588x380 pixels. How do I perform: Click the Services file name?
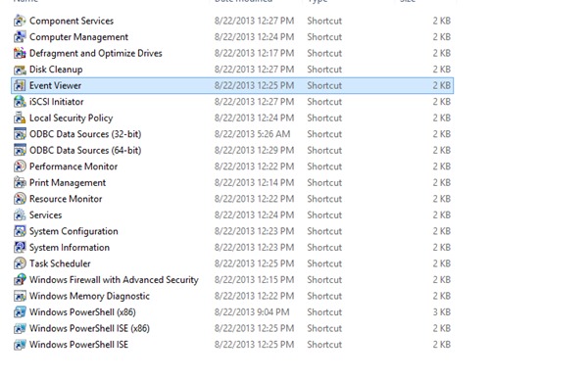pyautogui.click(x=46, y=214)
